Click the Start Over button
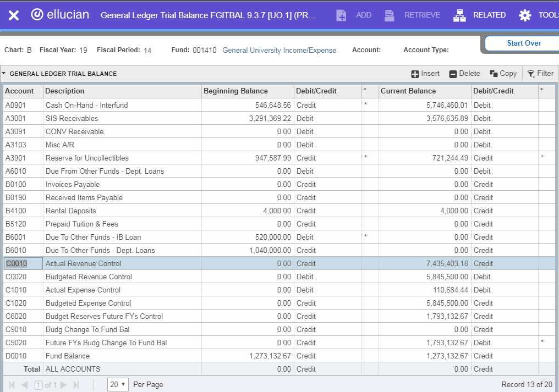 pos(523,43)
